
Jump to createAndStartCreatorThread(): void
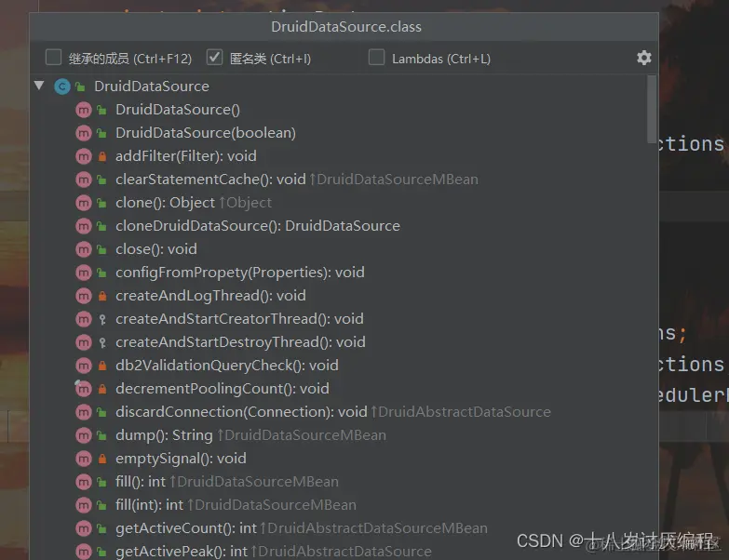point(239,318)
